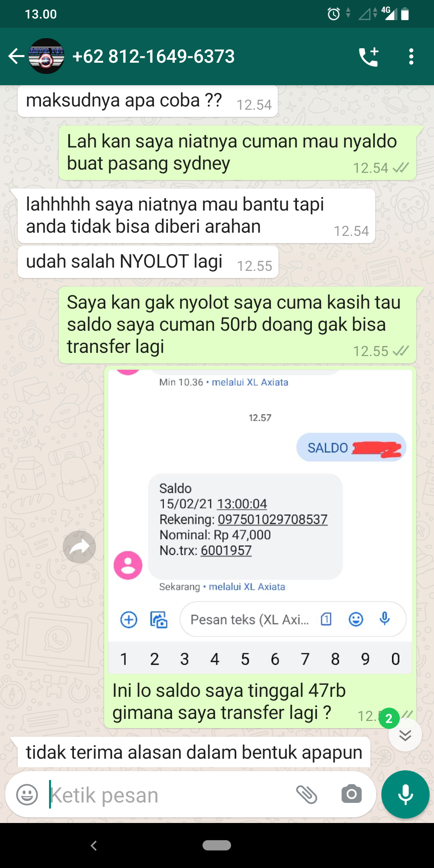This screenshot has height=868, width=434.
Task: Tap the back arrow in chat header
Action: (16, 56)
